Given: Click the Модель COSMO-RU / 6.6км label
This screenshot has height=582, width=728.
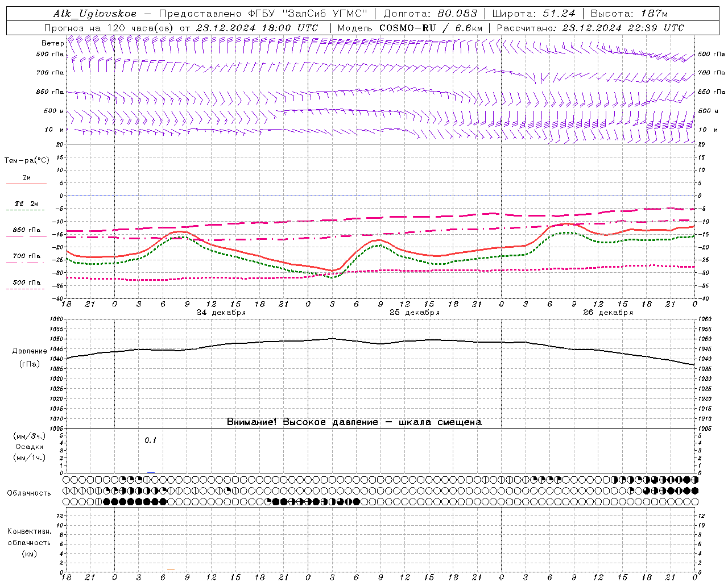Looking at the screenshot, I should (409, 28).
